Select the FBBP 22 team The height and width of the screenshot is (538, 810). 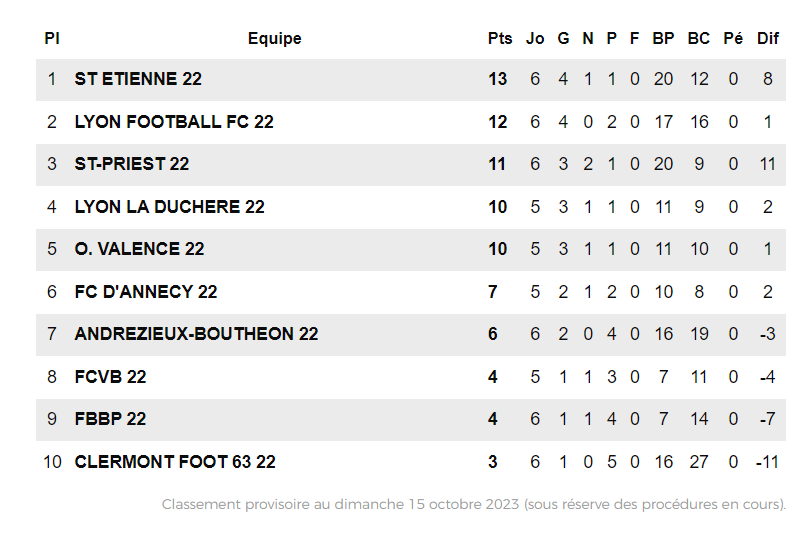click(x=110, y=419)
